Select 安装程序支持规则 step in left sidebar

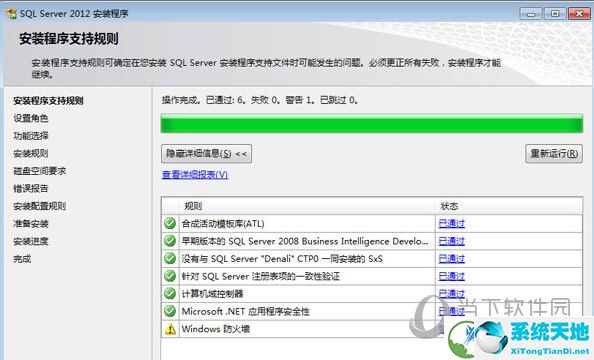(48, 101)
